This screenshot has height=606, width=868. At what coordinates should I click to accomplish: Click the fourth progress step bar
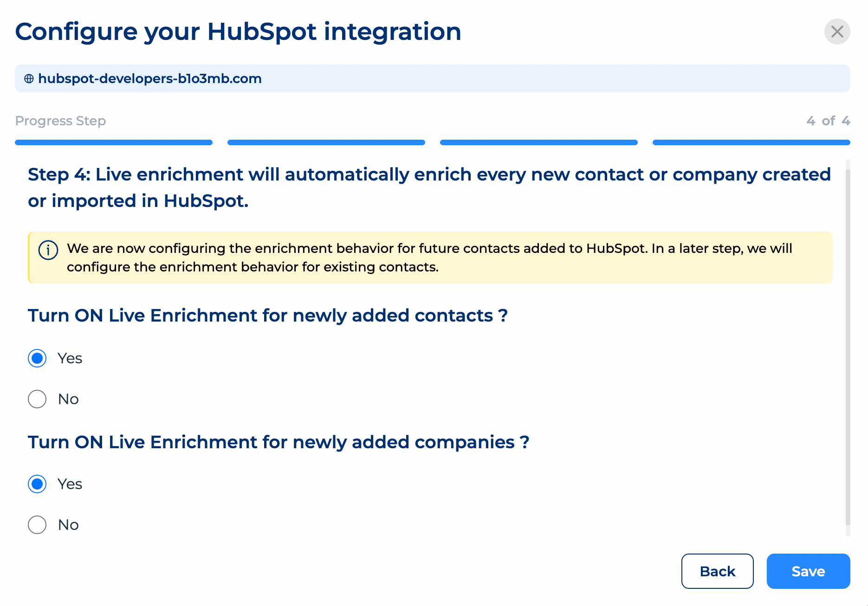pyautogui.click(x=751, y=142)
